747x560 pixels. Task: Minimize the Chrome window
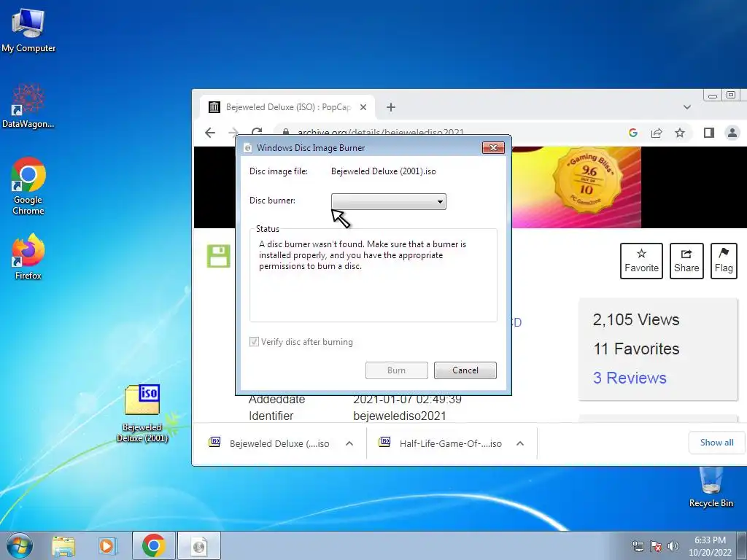coord(713,96)
